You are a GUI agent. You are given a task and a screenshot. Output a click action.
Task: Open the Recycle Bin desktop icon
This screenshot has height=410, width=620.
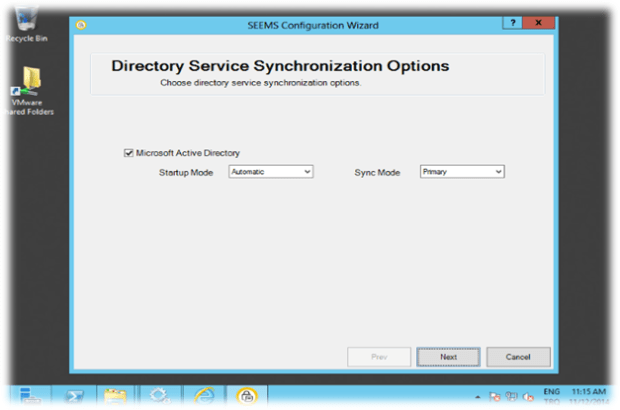coord(22,20)
